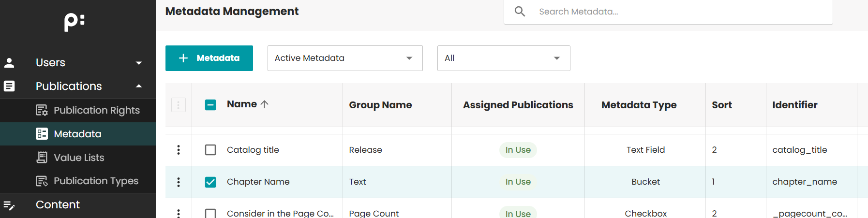Open row actions for Catalog title
Image resolution: width=868 pixels, height=218 pixels.
coord(179,150)
